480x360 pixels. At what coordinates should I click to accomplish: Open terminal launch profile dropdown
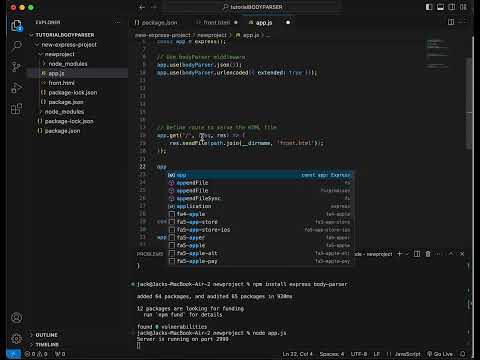pyautogui.click(x=407, y=254)
